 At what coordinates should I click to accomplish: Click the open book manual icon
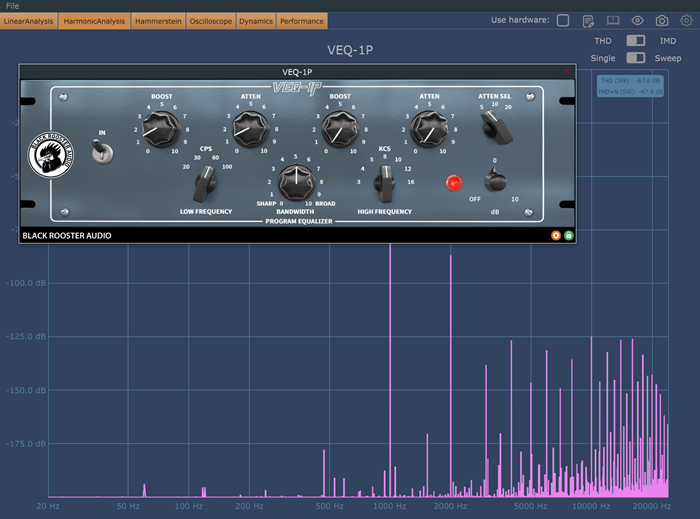click(x=613, y=20)
